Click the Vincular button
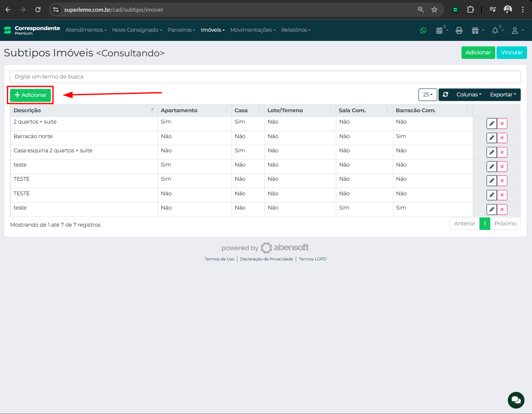The image size is (532, 414). click(x=512, y=53)
